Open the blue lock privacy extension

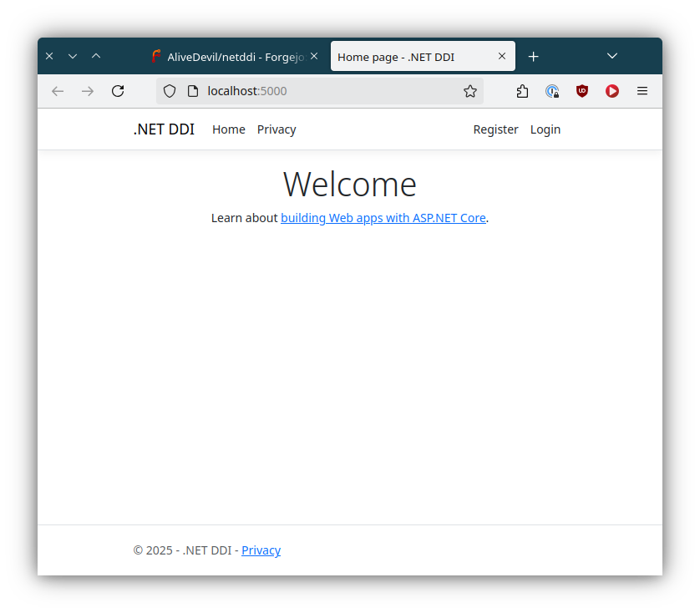click(552, 91)
